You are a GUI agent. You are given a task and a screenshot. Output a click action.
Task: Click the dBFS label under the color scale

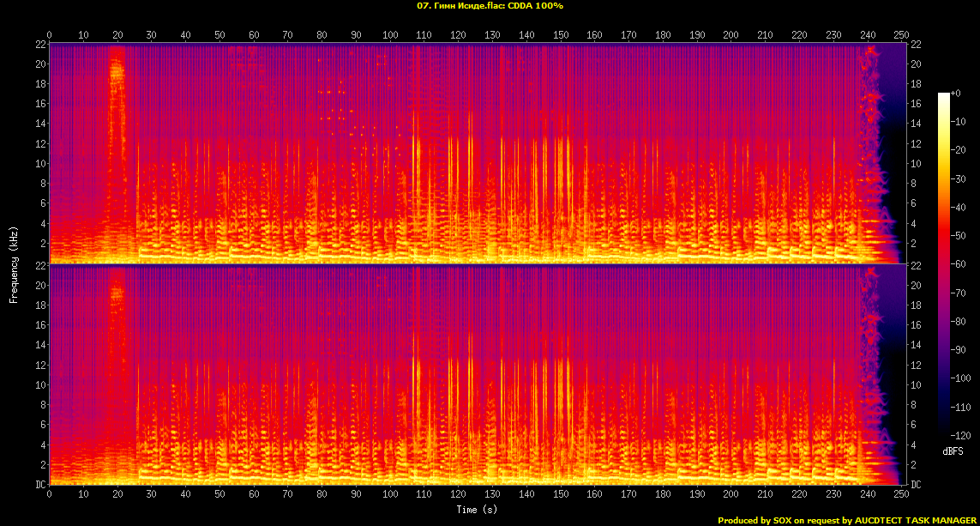pos(953,450)
